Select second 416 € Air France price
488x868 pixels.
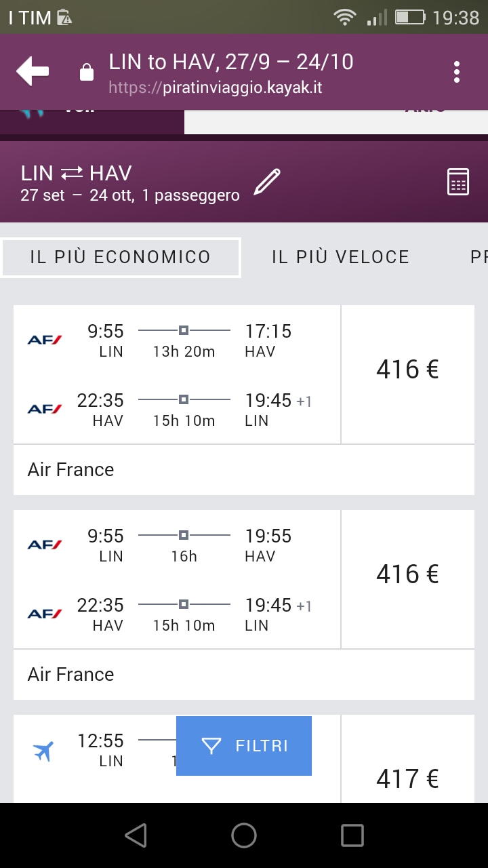pos(407,575)
